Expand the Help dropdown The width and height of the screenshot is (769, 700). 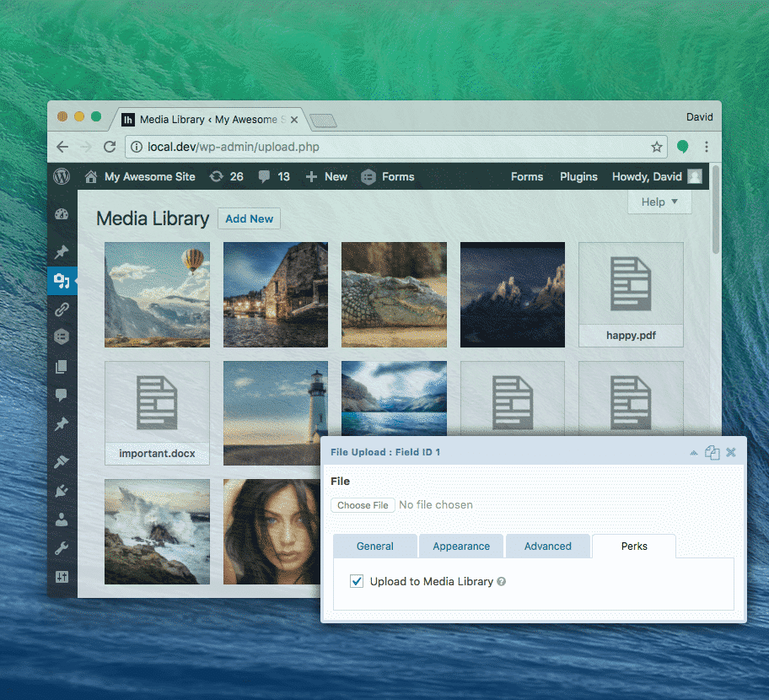[659, 202]
